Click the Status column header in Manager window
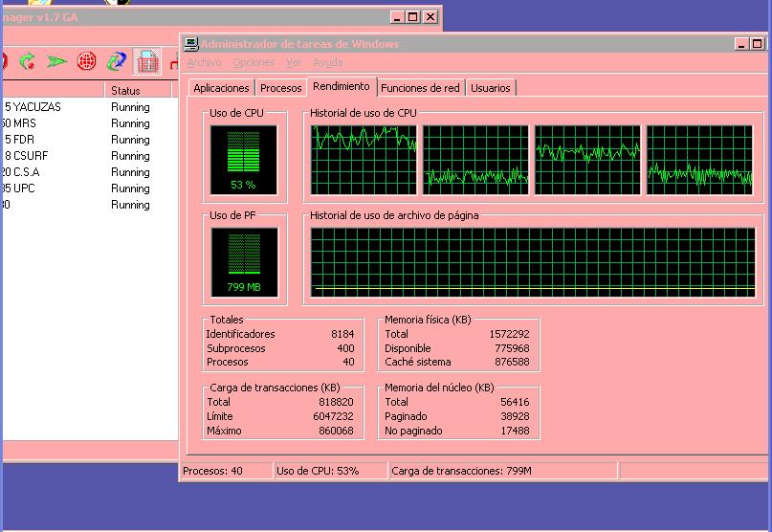Viewport: 772px width, 532px height. coord(138,90)
